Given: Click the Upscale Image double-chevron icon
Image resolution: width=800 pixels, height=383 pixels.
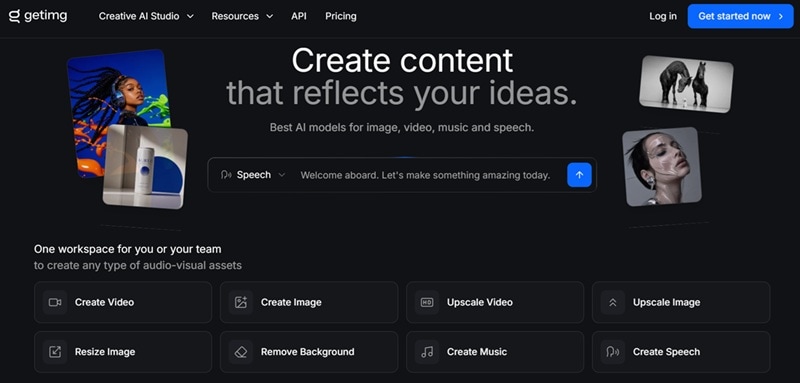Looking at the screenshot, I should click(x=613, y=302).
